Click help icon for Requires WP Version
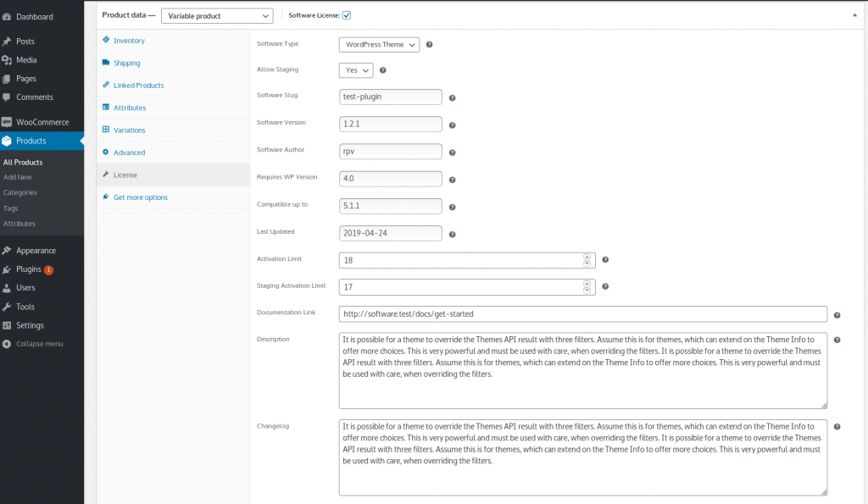The width and height of the screenshot is (868, 504). pyautogui.click(x=453, y=180)
